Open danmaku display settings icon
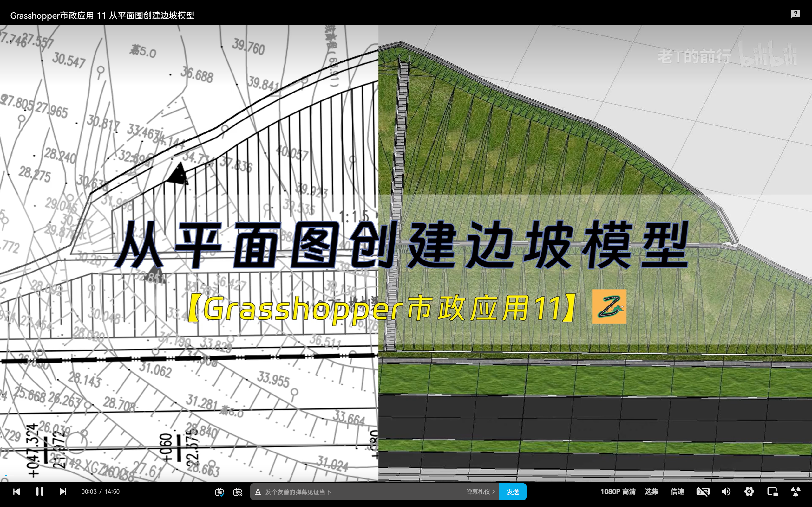Screen dimensions: 812x507 (x=238, y=492)
